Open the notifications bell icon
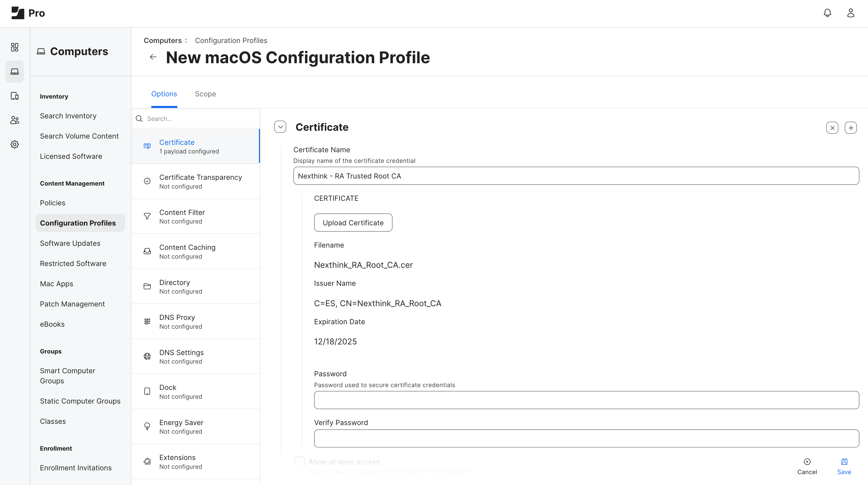Viewport: 868px width, 485px height. [x=827, y=13]
